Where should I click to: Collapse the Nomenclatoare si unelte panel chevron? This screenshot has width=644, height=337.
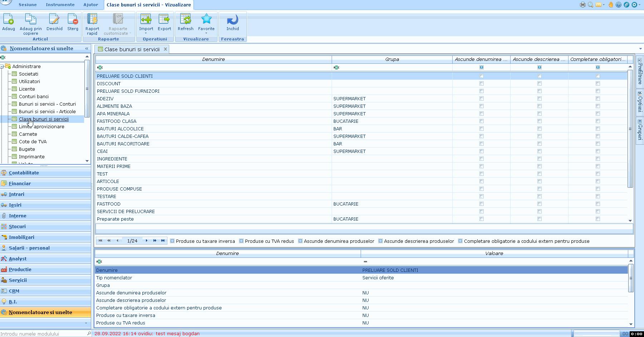tap(87, 48)
